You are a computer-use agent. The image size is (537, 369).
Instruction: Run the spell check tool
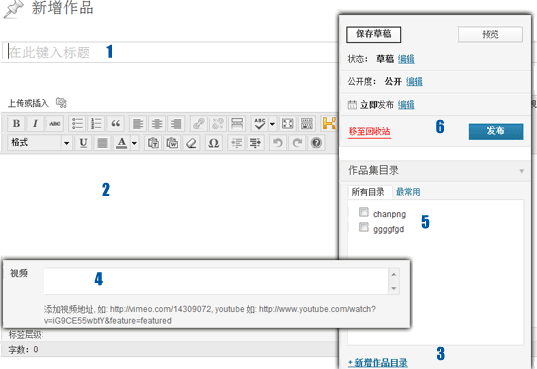pos(260,123)
